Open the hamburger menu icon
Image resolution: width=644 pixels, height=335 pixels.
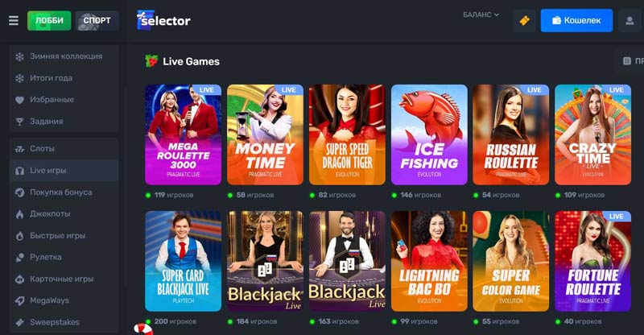tap(14, 20)
